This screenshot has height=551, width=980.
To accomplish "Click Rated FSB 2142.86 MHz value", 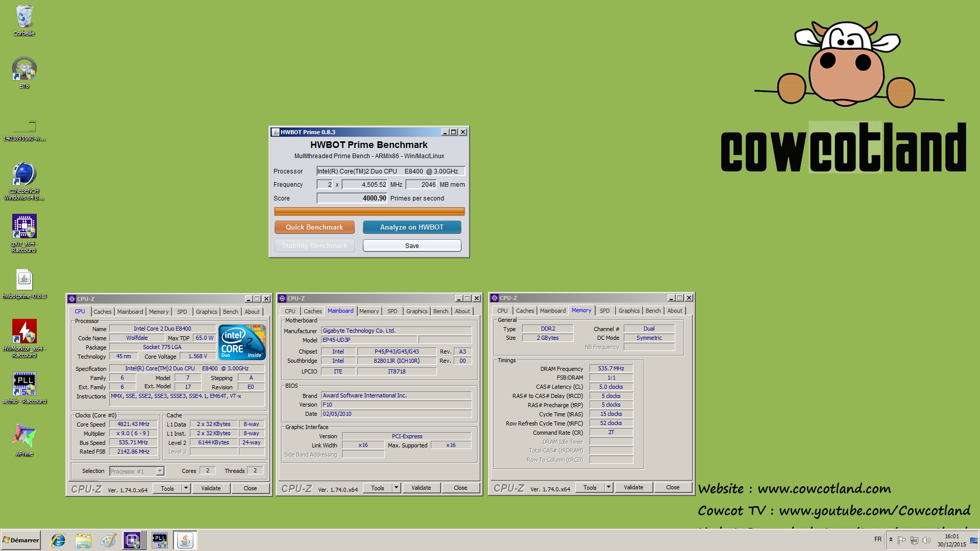I will [x=134, y=452].
